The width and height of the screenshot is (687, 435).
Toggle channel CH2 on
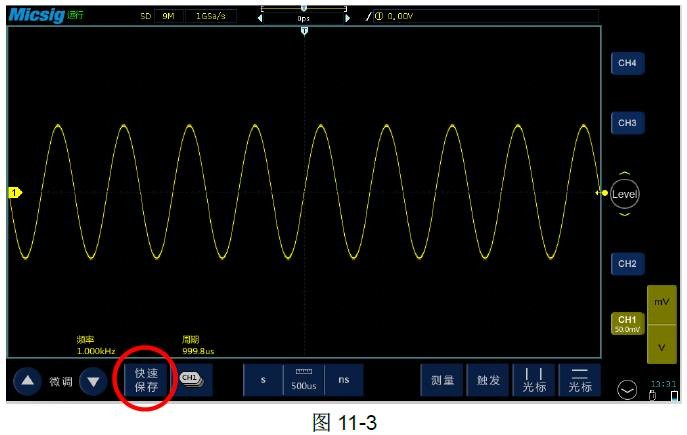point(627,264)
